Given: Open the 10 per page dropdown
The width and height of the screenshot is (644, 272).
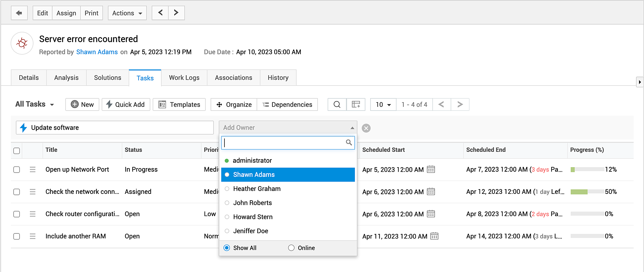Looking at the screenshot, I should pyautogui.click(x=383, y=104).
